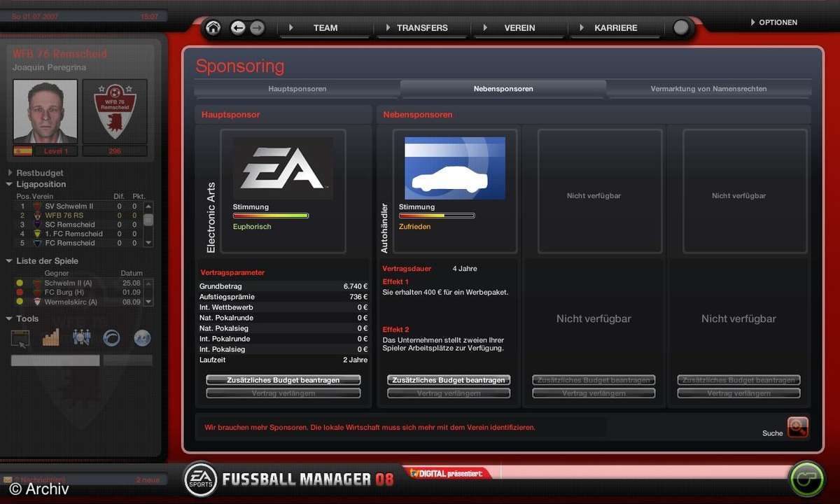Click the Nat. Pokalsieg 0 € row
840x504 pixels.
283,328
